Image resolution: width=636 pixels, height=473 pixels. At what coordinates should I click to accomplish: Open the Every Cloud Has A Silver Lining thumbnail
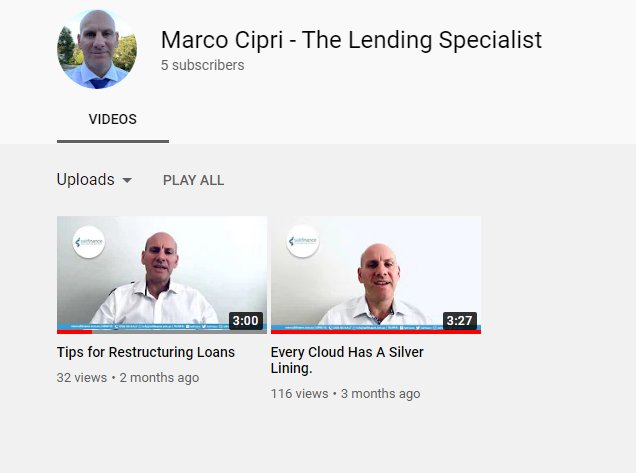point(376,275)
